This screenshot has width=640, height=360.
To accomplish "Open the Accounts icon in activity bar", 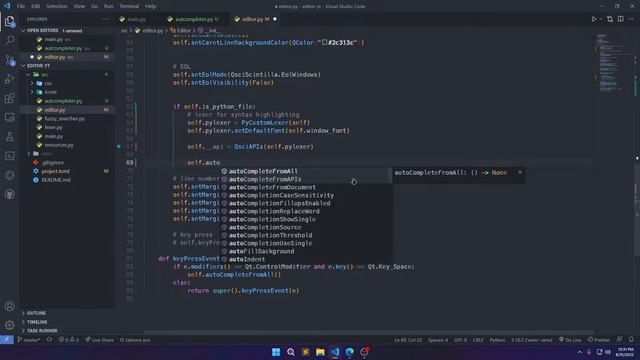I will [9, 306].
